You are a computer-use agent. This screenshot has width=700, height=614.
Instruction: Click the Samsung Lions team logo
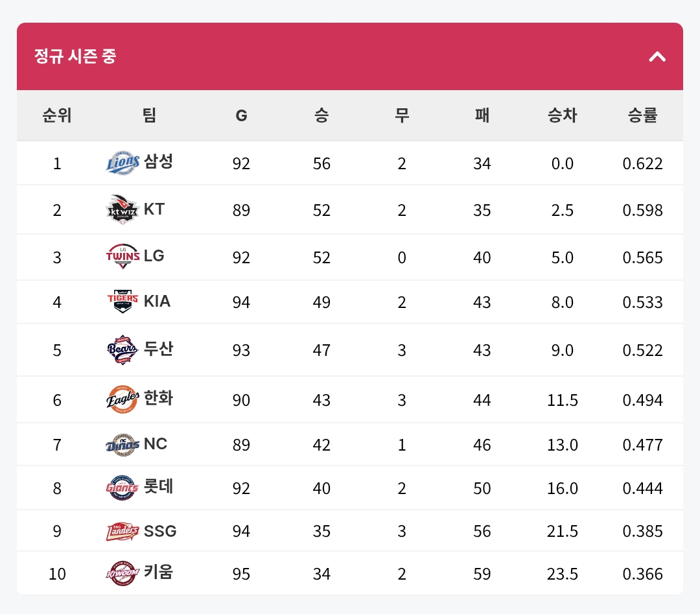point(122,163)
